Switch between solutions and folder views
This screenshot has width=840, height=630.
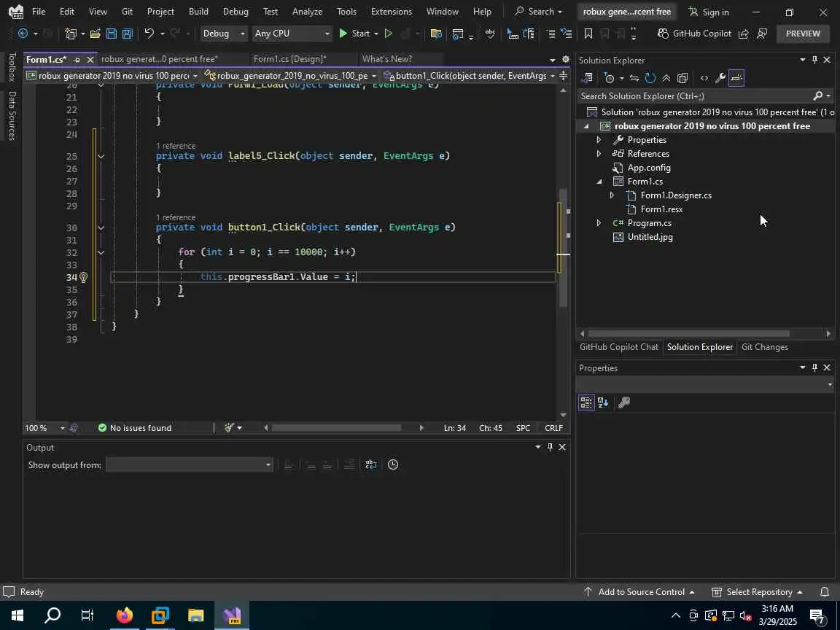pyautogui.click(x=587, y=78)
